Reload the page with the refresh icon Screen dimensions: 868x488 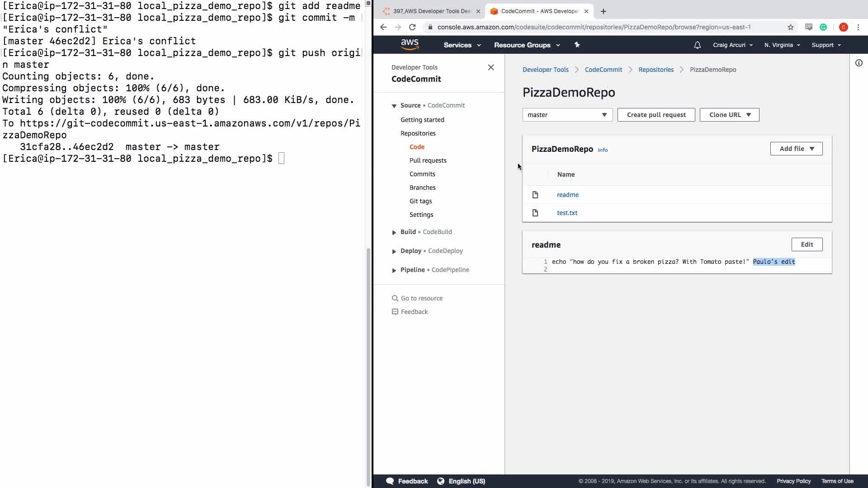412,27
